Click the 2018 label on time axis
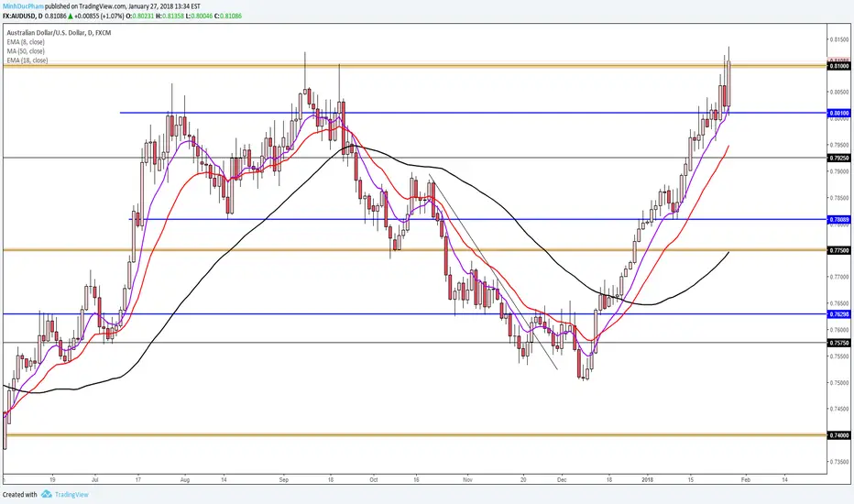 647,480
